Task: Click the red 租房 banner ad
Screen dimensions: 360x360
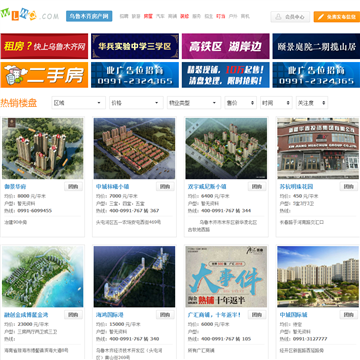Action: coord(44,46)
